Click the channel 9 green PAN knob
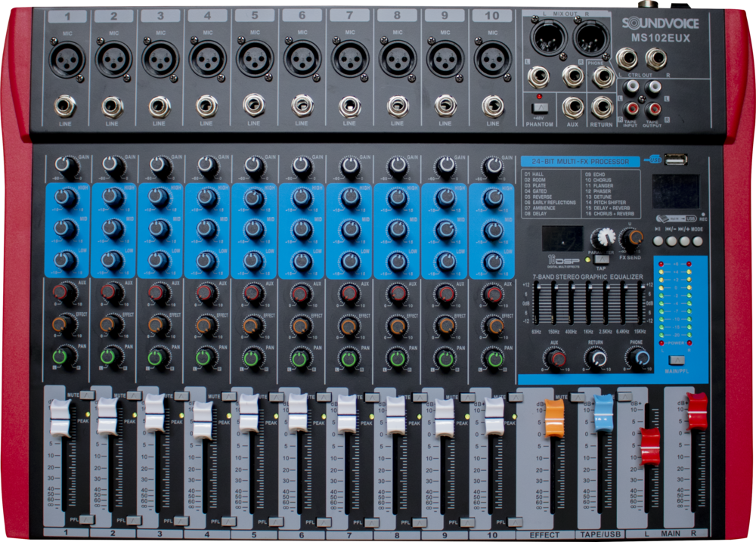The image size is (756, 542). click(445, 359)
